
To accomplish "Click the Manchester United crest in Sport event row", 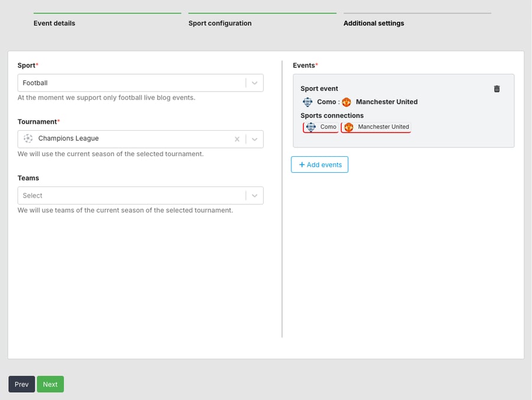I will tap(346, 102).
